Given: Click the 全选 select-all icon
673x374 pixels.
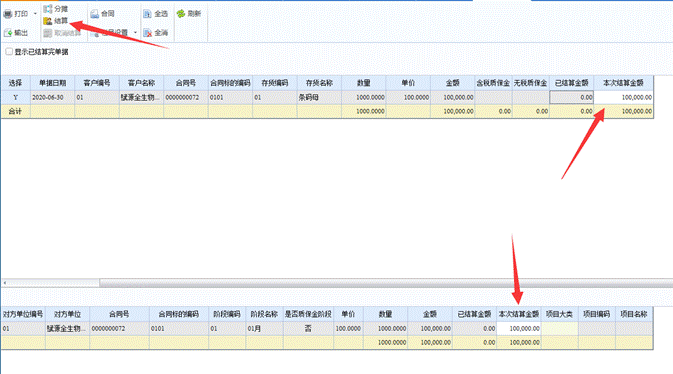Looking at the screenshot, I should click(x=147, y=14).
